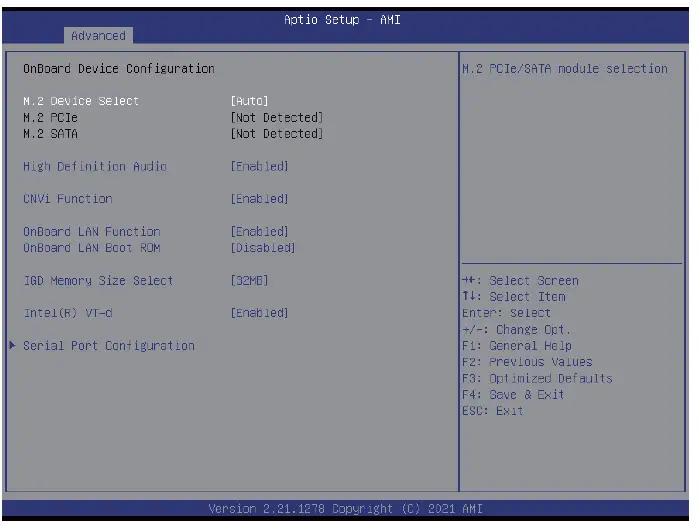This screenshot has height=521, width=699.
Task: Open the M.2 Device Select [Auto] option
Action: [x=249, y=101]
